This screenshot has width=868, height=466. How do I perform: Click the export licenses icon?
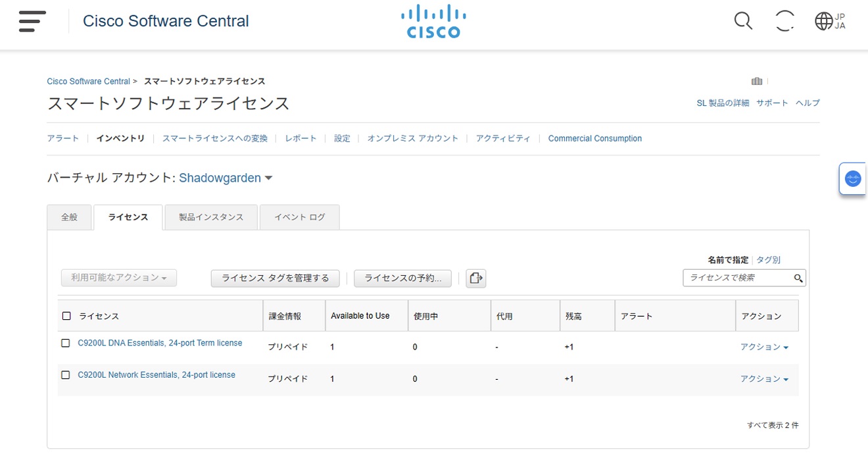tap(475, 278)
